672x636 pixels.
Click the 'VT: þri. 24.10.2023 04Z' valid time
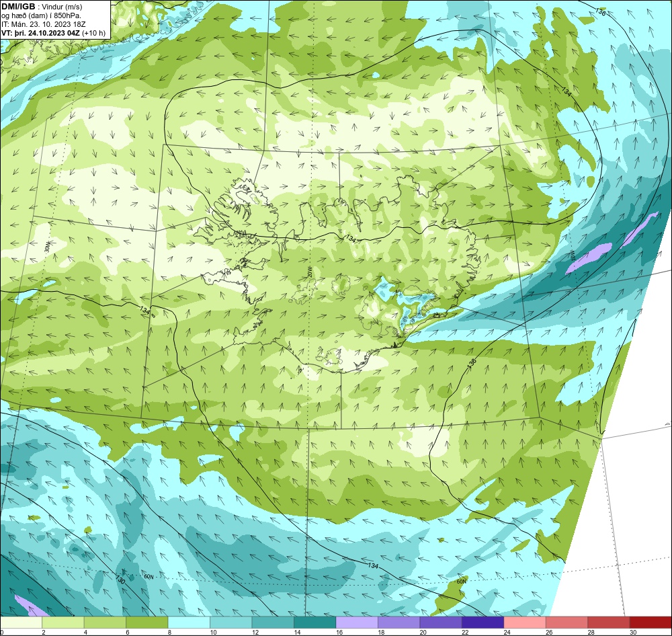pyautogui.click(x=40, y=32)
